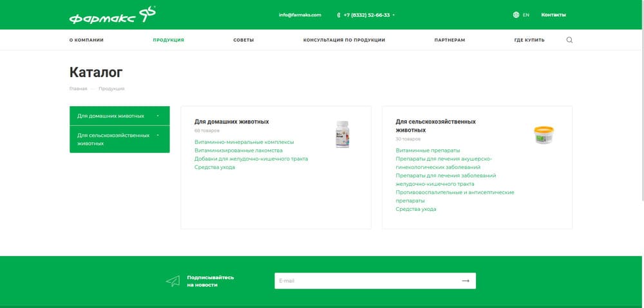Click the globe language icon
The width and height of the screenshot is (644, 308).
click(516, 15)
